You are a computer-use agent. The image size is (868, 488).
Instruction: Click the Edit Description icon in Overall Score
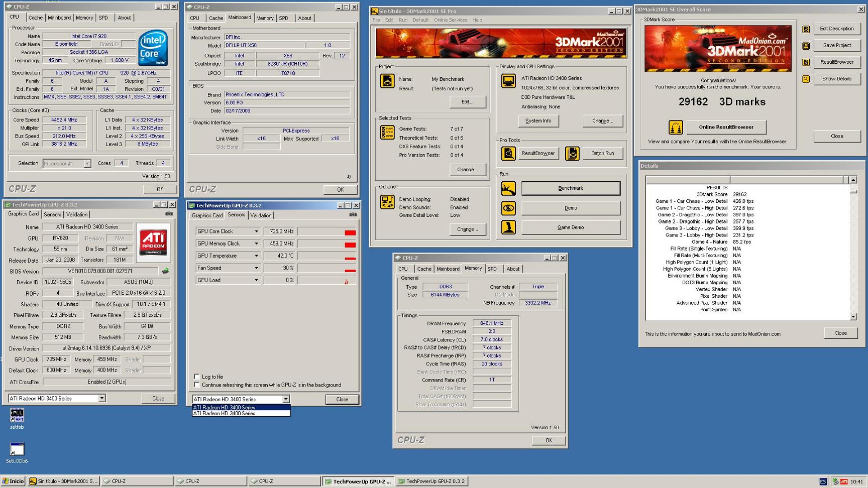pos(806,29)
